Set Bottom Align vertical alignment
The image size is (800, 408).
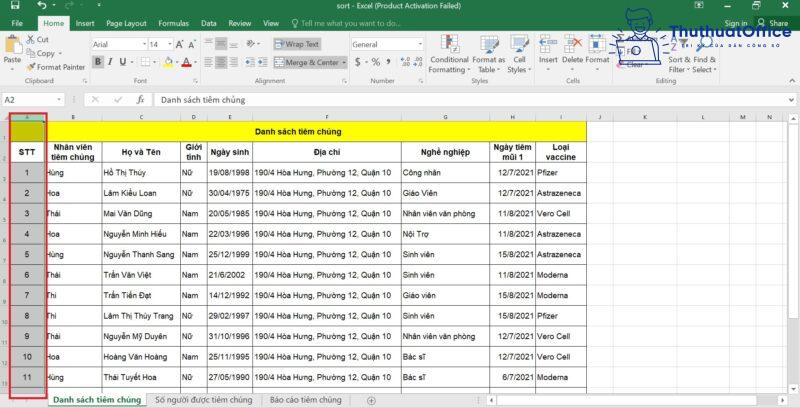click(x=233, y=44)
